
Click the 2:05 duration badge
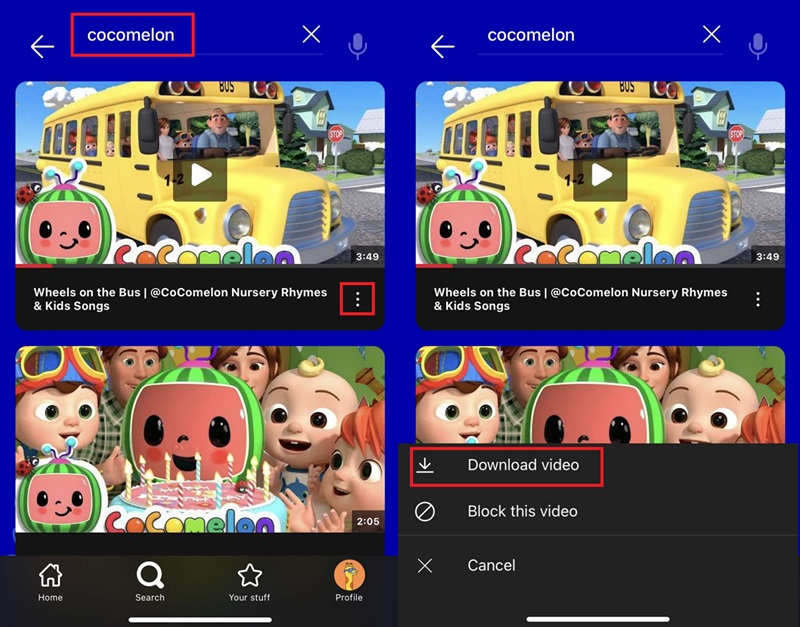click(368, 521)
